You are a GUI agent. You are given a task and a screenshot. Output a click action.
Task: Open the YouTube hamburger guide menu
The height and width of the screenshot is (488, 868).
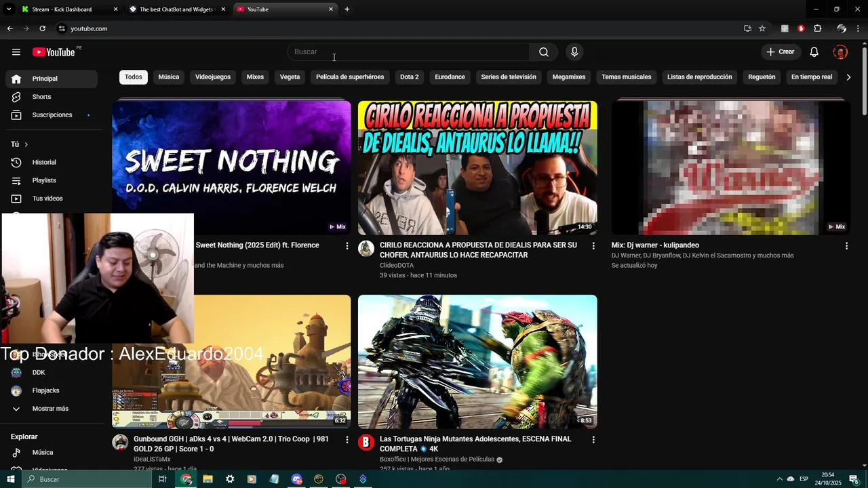point(16,52)
